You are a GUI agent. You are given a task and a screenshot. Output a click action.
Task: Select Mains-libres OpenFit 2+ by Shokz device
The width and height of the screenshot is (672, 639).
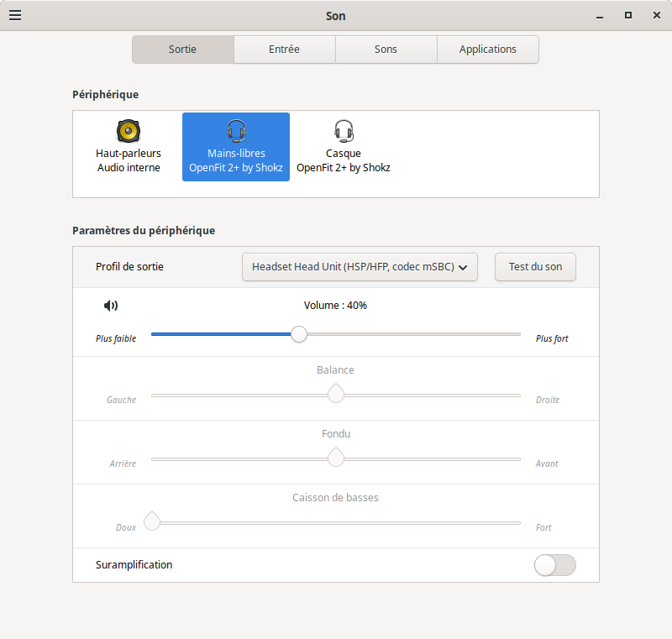point(236,147)
